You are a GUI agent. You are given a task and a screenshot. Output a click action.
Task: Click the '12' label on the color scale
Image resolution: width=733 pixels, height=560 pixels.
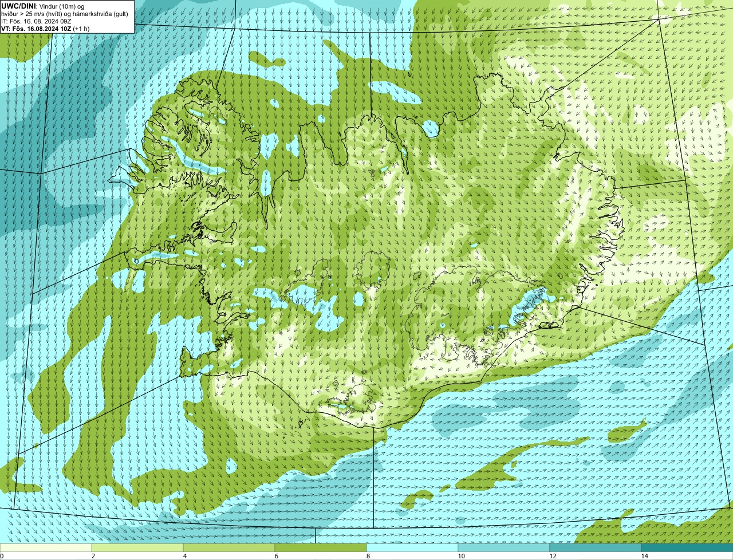tap(553, 556)
